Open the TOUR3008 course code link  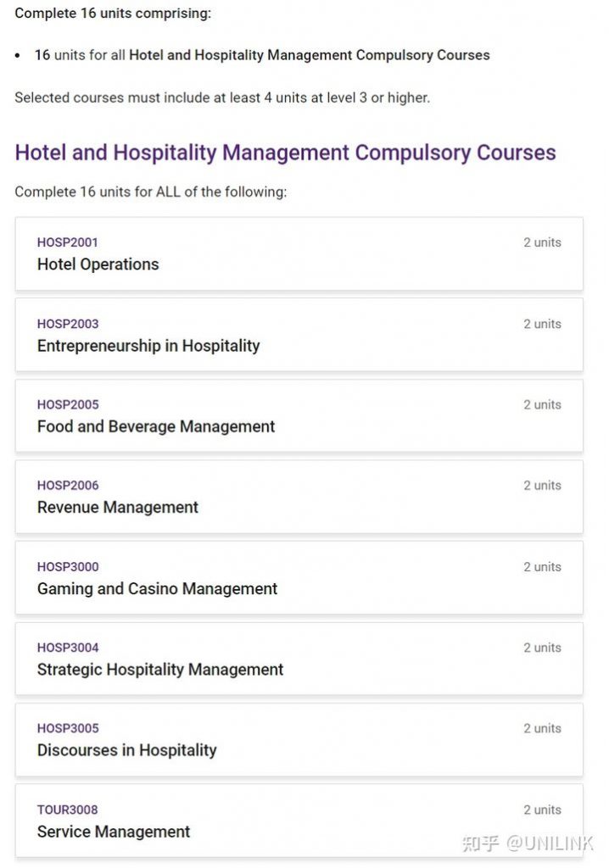tap(67, 810)
